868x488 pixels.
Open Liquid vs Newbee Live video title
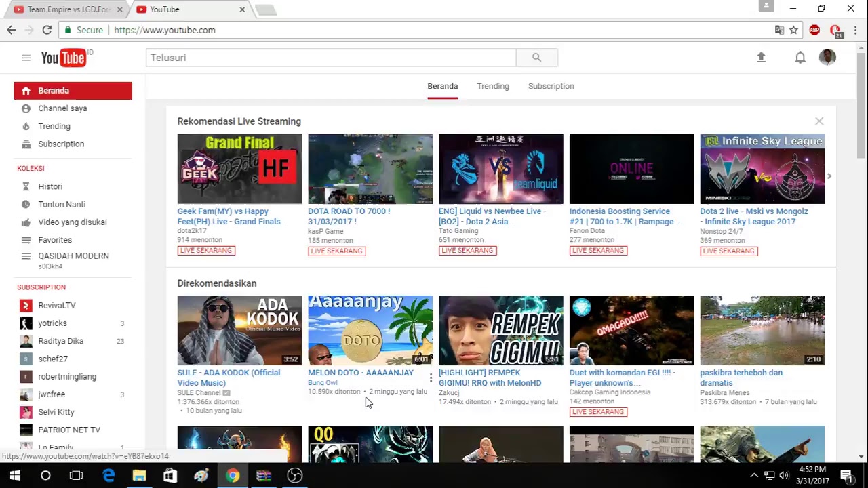pyautogui.click(x=492, y=216)
